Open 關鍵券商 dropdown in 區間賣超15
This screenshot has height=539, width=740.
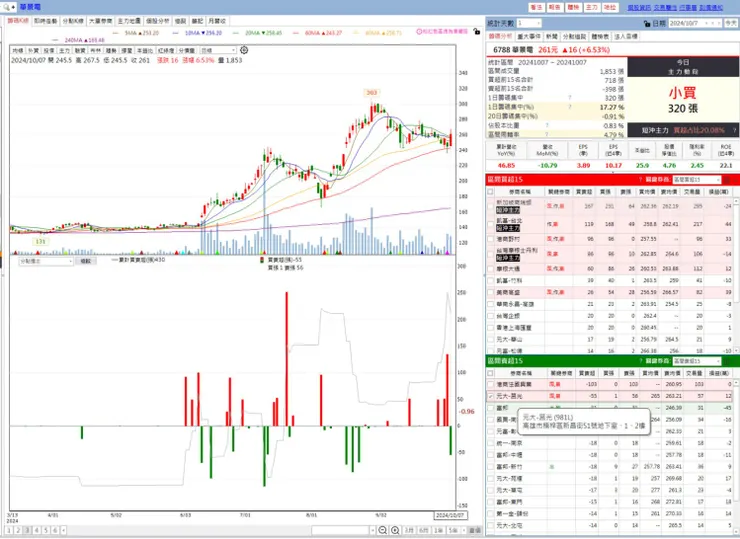(697, 361)
